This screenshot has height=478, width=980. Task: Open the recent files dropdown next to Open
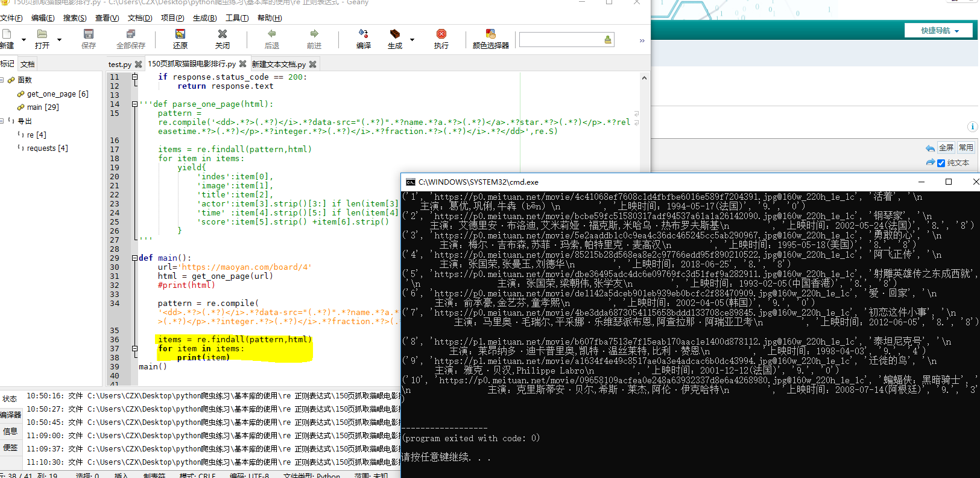[x=59, y=40]
